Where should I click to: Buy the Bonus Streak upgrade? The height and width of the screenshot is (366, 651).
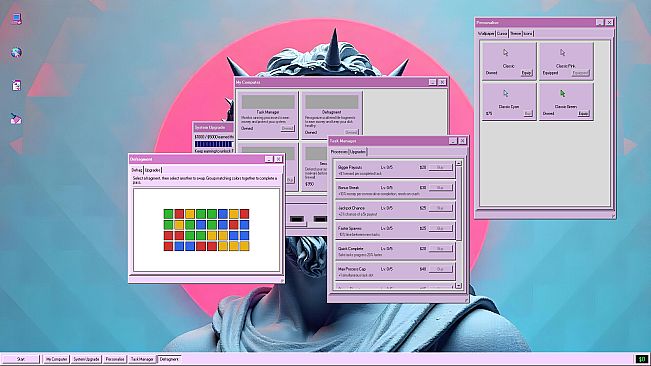coord(440,188)
